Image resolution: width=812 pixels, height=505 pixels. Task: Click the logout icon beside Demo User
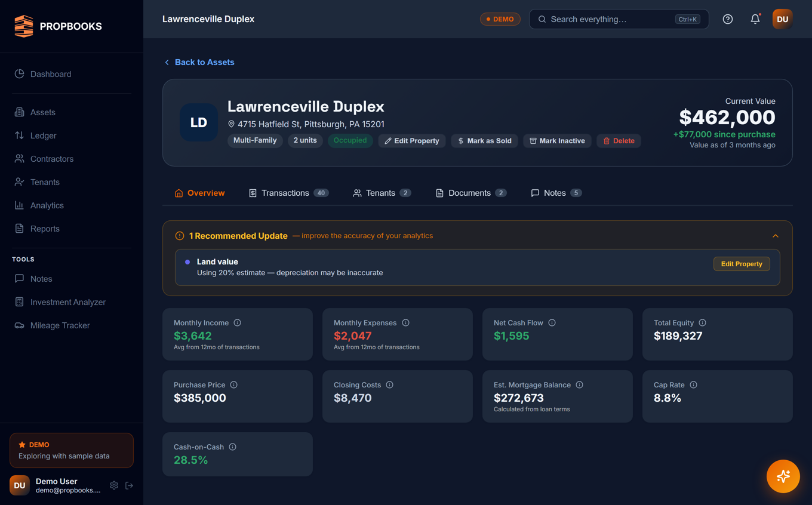(x=129, y=485)
